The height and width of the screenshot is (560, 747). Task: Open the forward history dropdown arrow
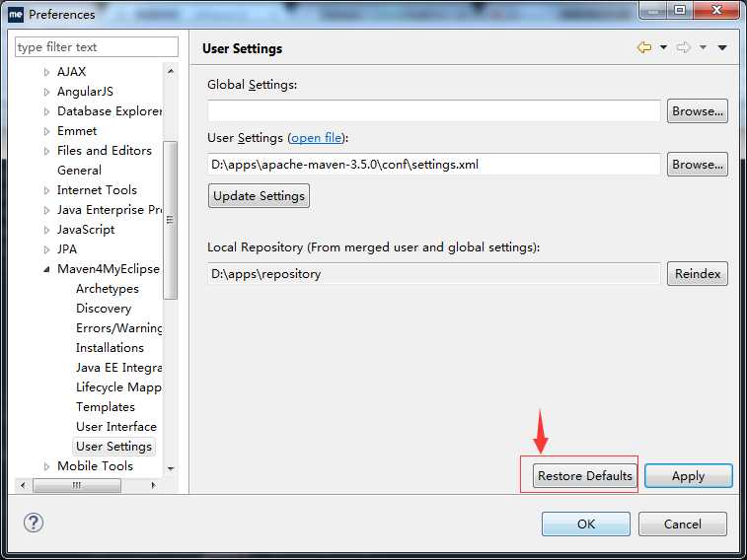(x=703, y=47)
